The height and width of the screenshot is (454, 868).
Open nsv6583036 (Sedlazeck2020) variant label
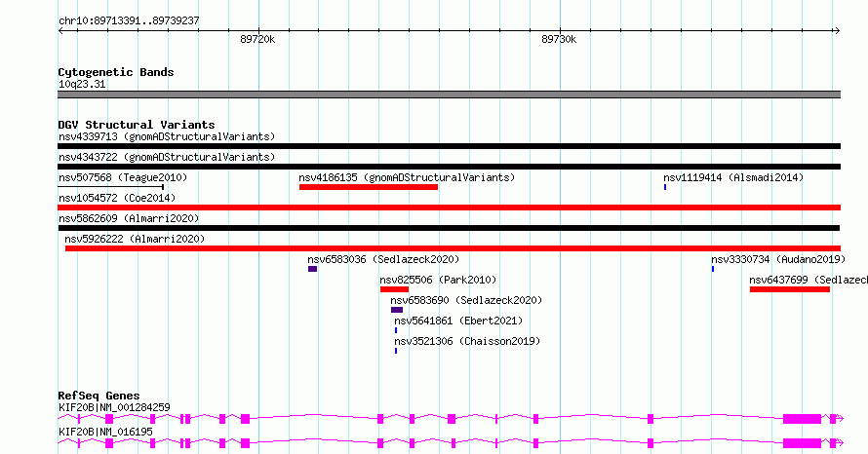(x=383, y=259)
